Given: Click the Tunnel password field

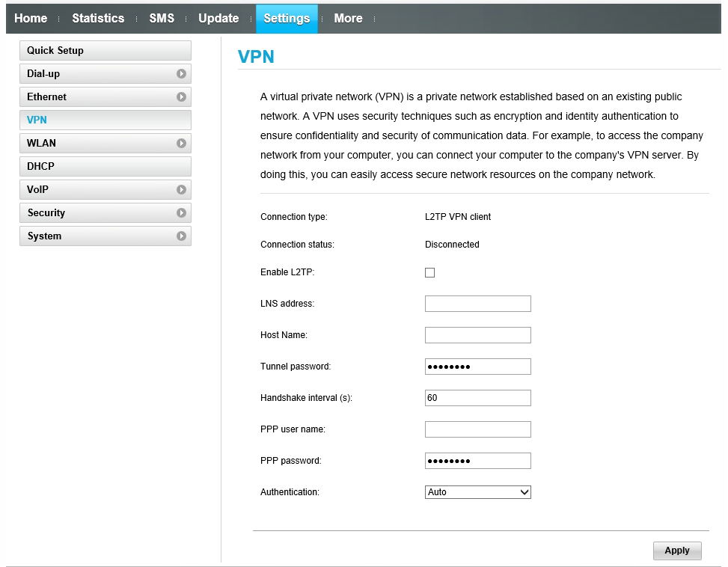Looking at the screenshot, I should click(478, 367).
